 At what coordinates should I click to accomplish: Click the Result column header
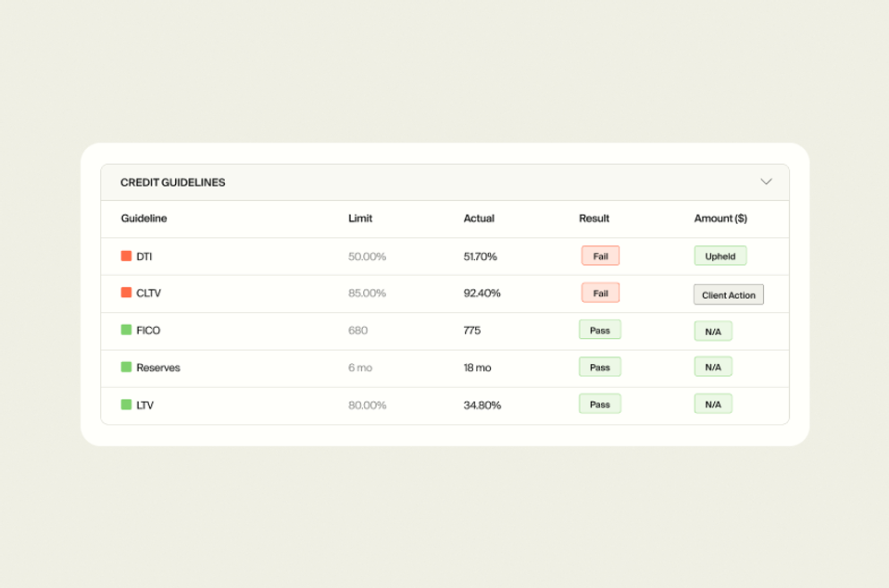pyautogui.click(x=595, y=219)
